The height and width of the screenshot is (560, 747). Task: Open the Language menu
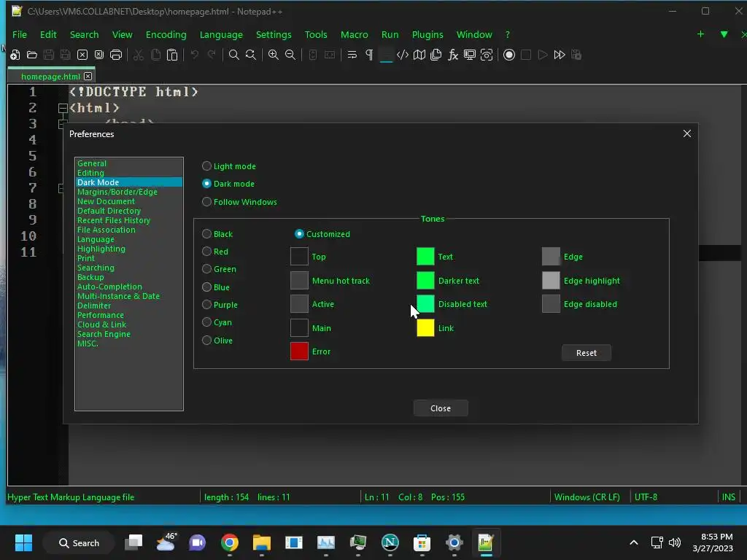[221, 34]
